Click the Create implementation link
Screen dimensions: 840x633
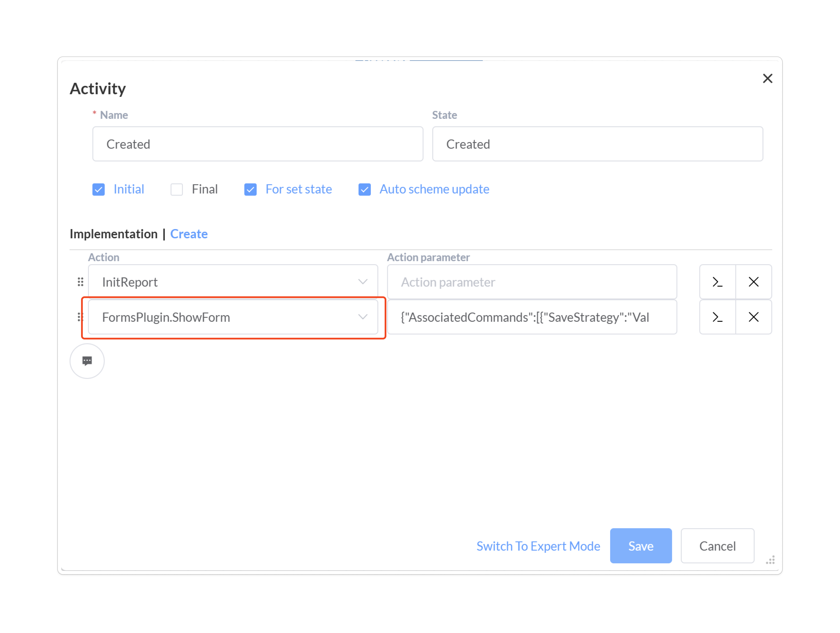click(189, 234)
